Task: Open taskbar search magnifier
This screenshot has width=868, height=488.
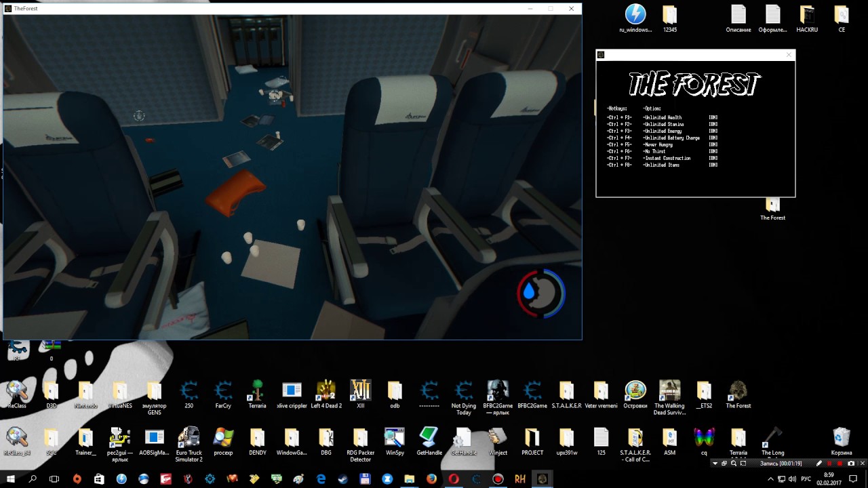Action: point(33,479)
